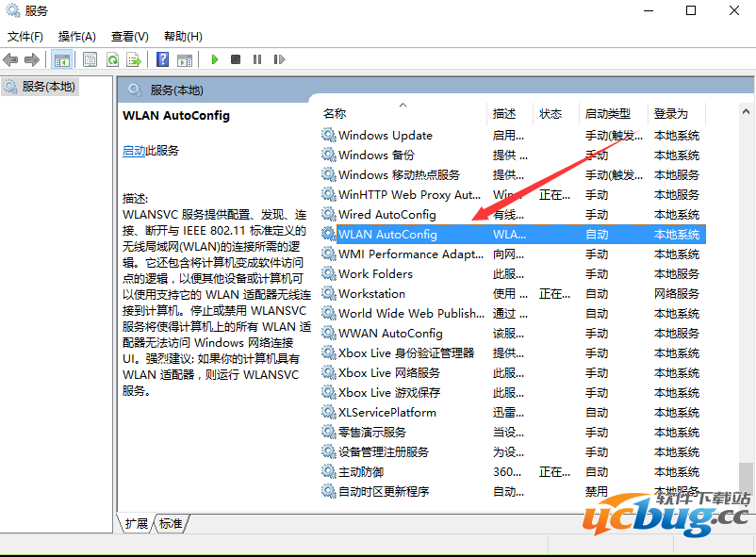Select the 自动时区更新程序 service
Image resolution: width=756 pixels, height=557 pixels.
click(x=384, y=491)
